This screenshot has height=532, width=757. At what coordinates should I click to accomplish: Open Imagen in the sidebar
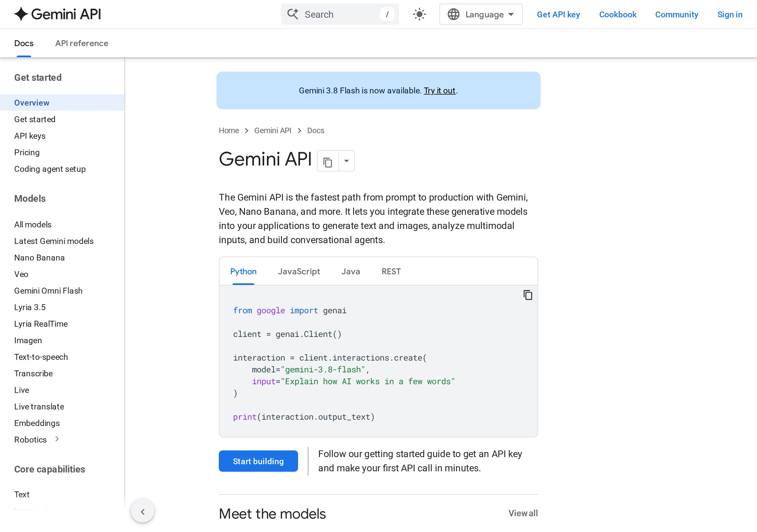(28, 340)
